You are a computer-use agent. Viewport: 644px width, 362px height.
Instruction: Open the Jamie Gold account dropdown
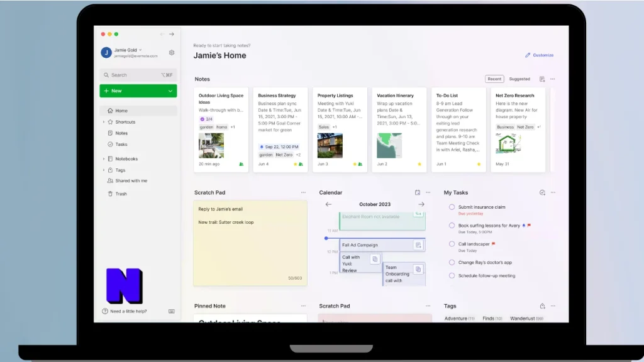click(140, 50)
